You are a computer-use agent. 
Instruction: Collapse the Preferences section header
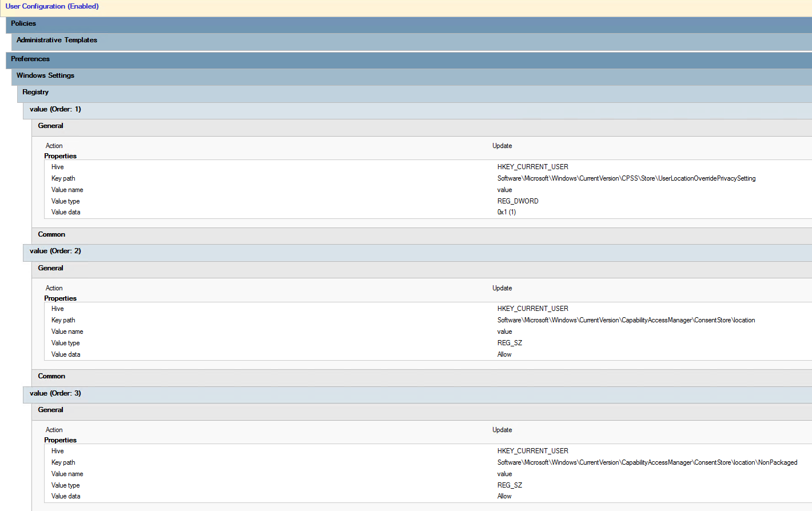[30, 59]
